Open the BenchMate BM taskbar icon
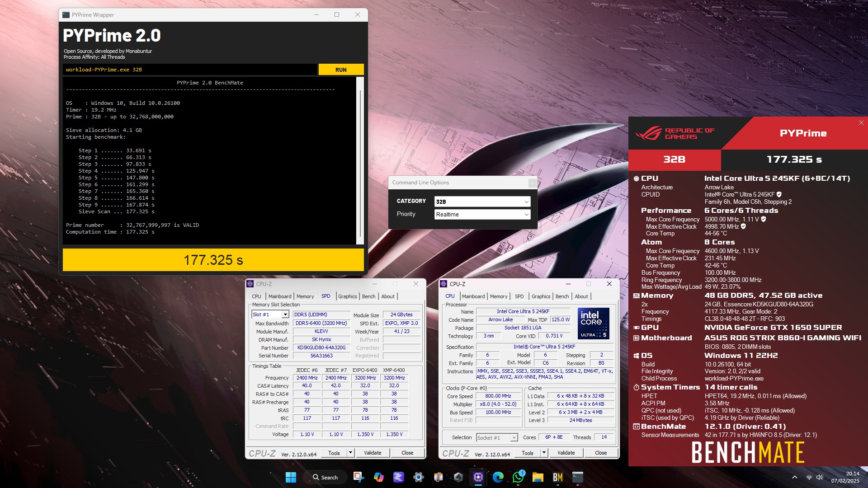The height and width of the screenshot is (488, 868). (x=558, y=477)
